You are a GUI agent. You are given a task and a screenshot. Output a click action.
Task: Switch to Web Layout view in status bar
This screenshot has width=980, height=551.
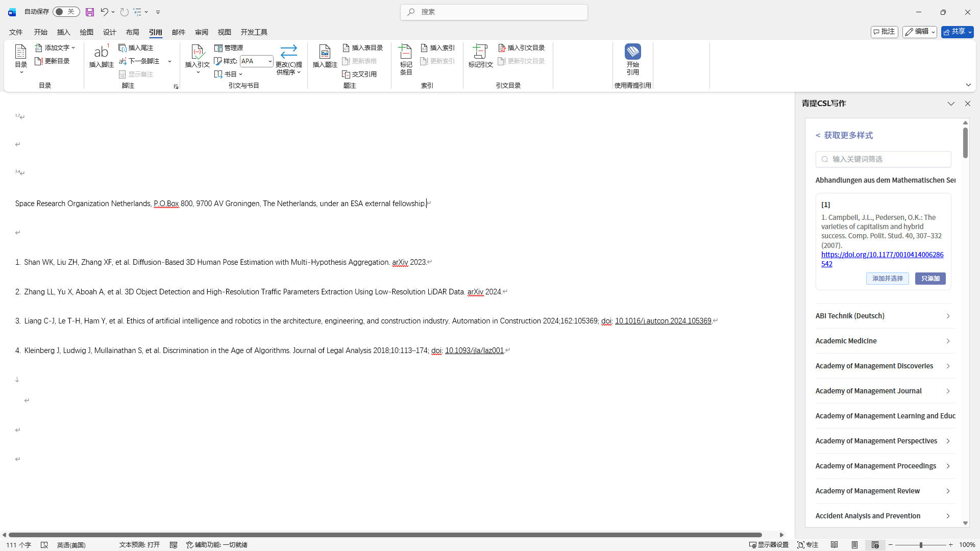[875, 545]
